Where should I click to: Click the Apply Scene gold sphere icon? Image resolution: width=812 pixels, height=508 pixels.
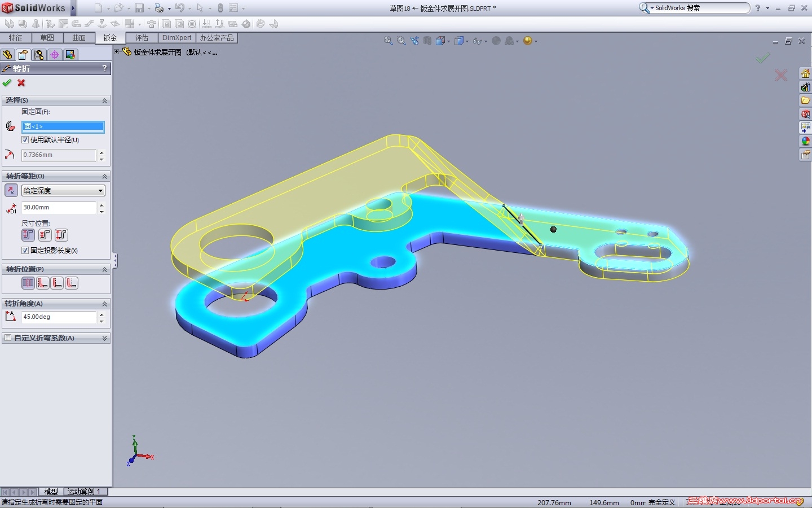coord(528,41)
